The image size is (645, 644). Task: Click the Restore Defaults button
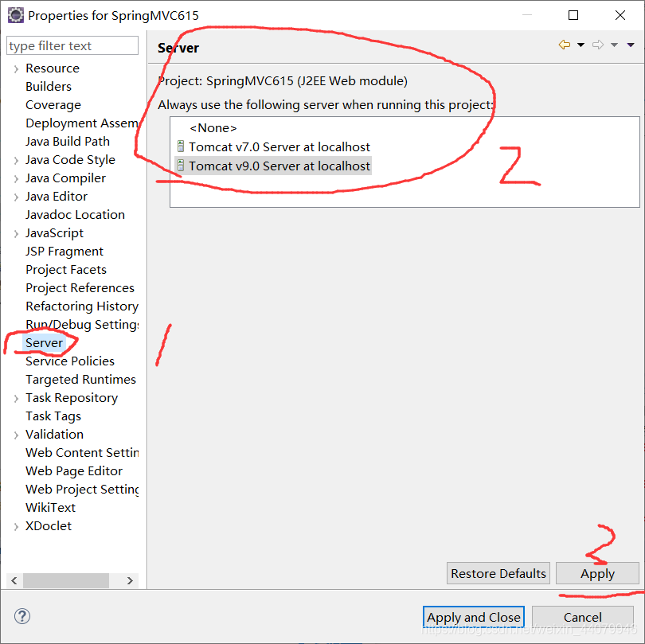(x=498, y=573)
